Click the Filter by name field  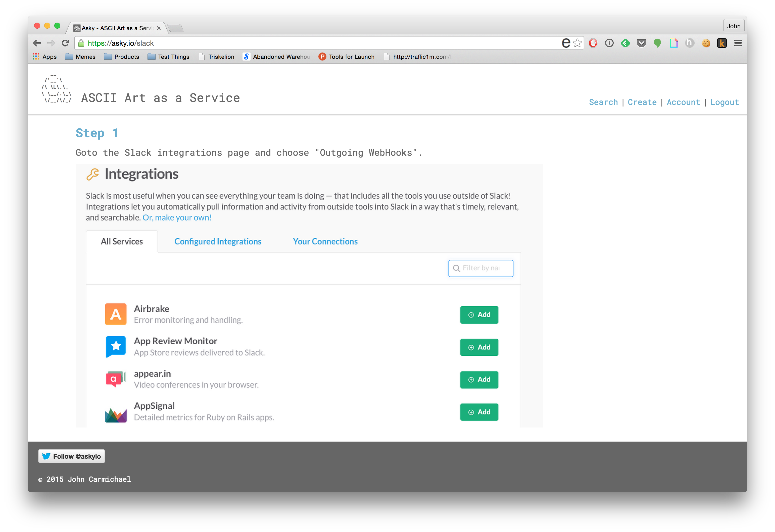480,268
